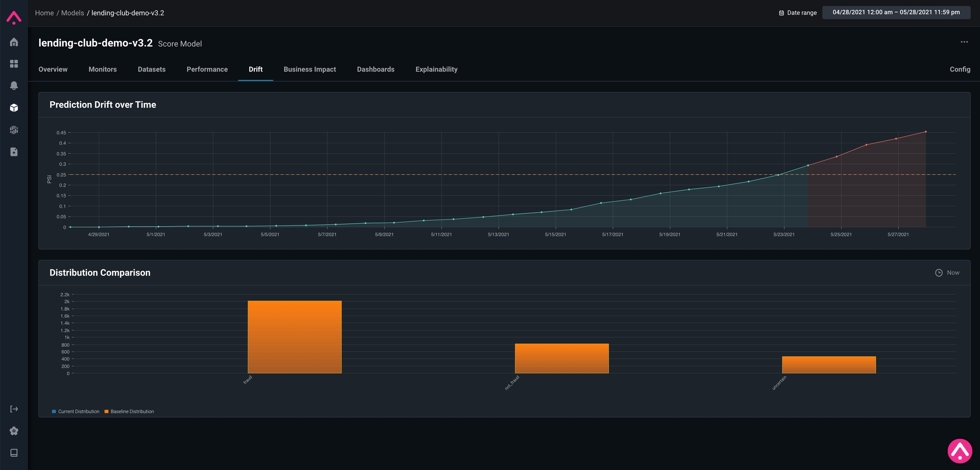980x470 pixels.
Task: Toggle Current Distribution legend series
Action: (75, 411)
